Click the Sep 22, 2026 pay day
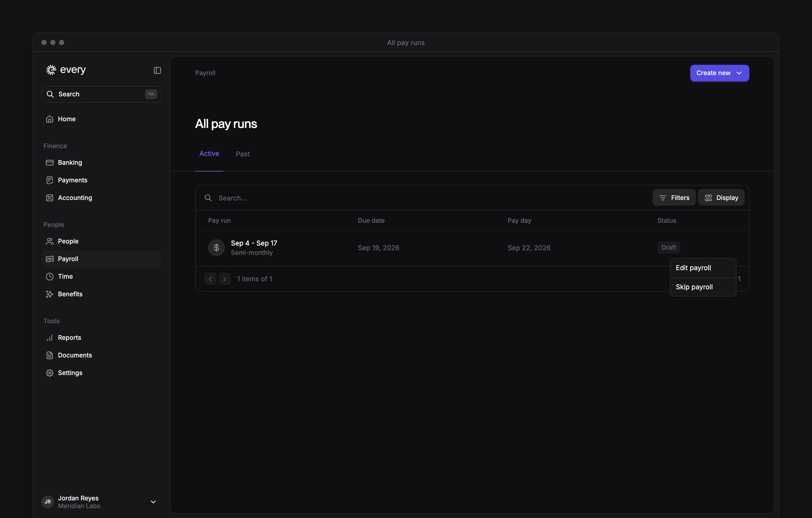 click(529, 248)
